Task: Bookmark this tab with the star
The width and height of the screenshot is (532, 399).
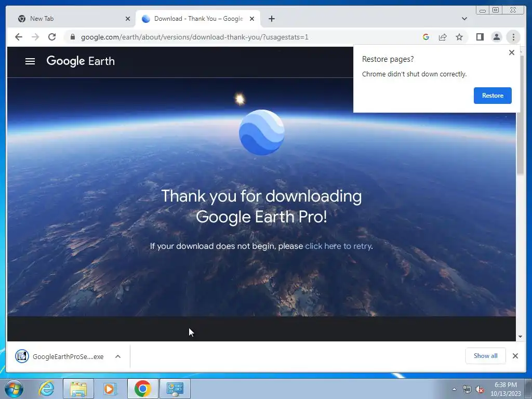Action: pos(459,37)
